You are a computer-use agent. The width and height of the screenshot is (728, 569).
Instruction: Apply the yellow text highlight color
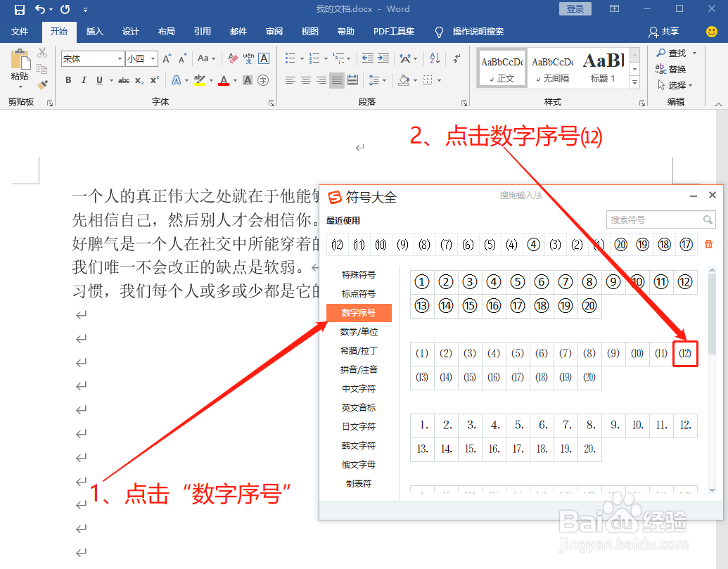200,80
